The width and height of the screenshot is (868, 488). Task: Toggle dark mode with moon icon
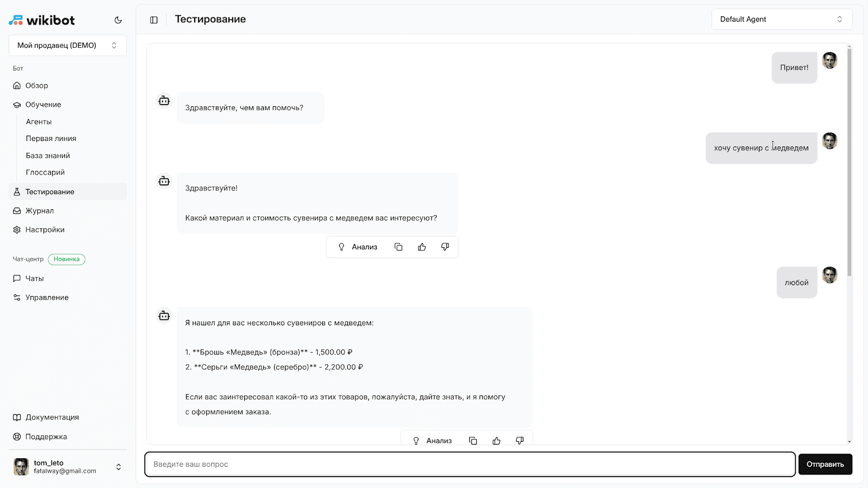(118, 20)
